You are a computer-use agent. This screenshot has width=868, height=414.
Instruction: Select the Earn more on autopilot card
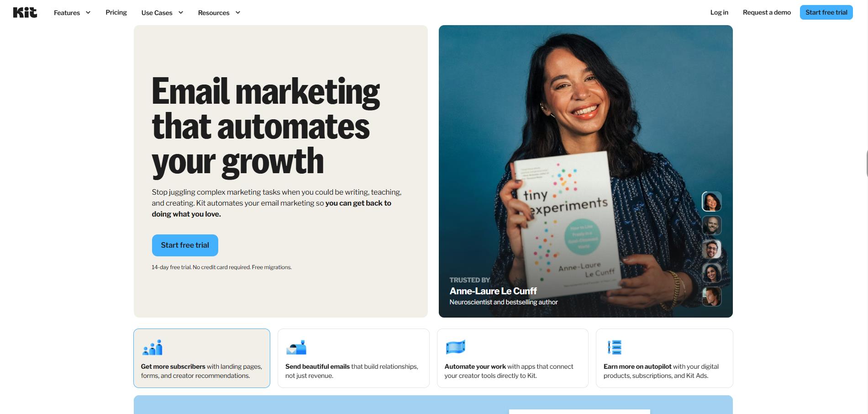click(664, 358)
